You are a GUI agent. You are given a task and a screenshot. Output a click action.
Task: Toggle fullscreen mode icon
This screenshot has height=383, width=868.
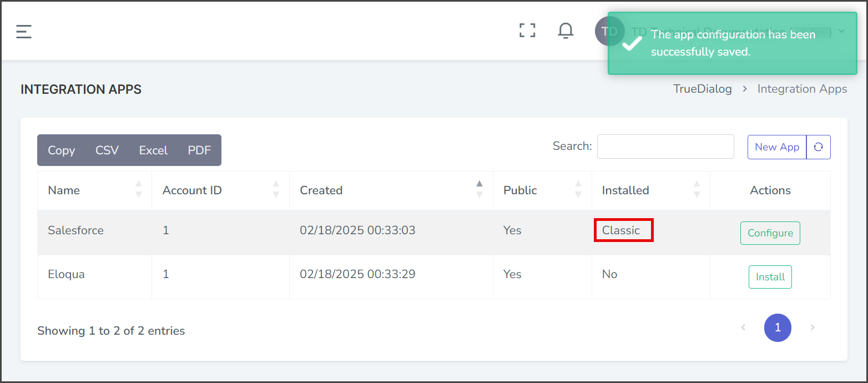click(x=527, y=31)
